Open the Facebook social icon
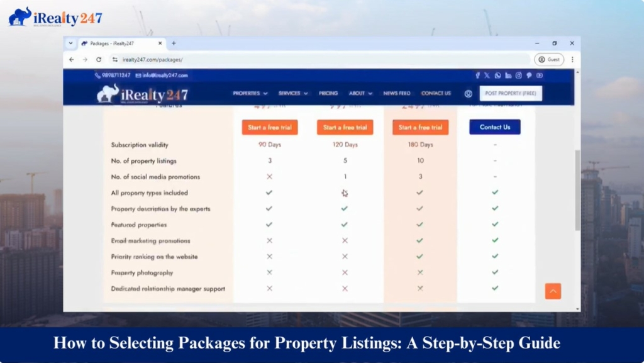This screenshot has height=363, width=644. pos(477,75)
